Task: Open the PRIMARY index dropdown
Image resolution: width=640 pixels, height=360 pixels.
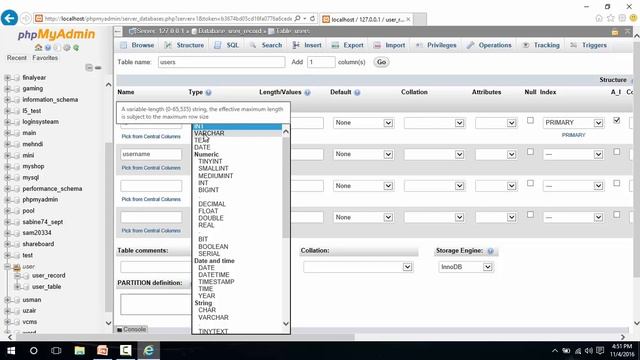Action: click(573, 123)
